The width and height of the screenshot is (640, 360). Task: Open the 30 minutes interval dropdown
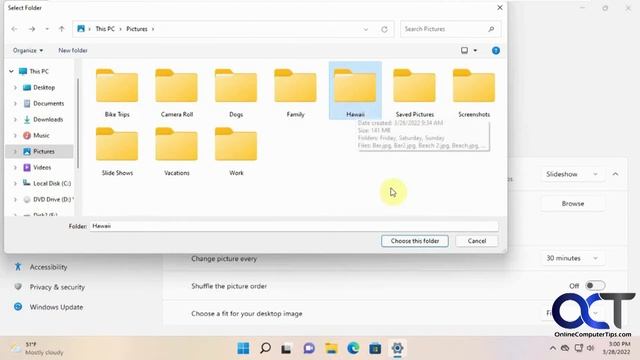[572, 258]
